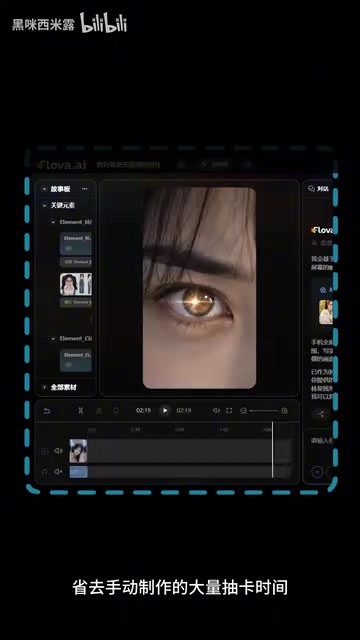Switch to the 对话 chat tab
Viewport: 360px width, 640px height.
tap(318, 189)
